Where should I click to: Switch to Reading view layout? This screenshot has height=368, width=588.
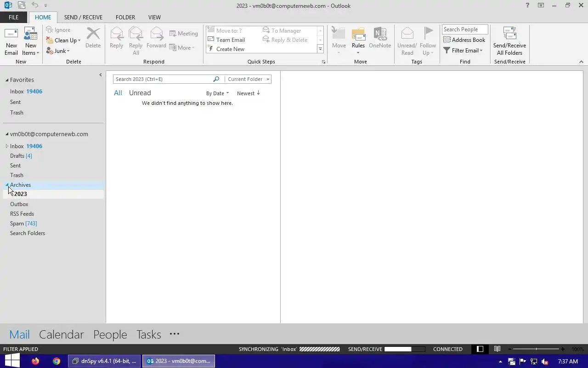[497, 349]
